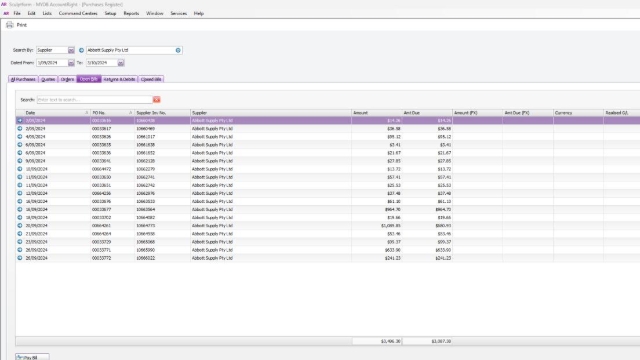Open the Setup menu
This screenshot has width=640, height=360.
(x=110, y=13)
